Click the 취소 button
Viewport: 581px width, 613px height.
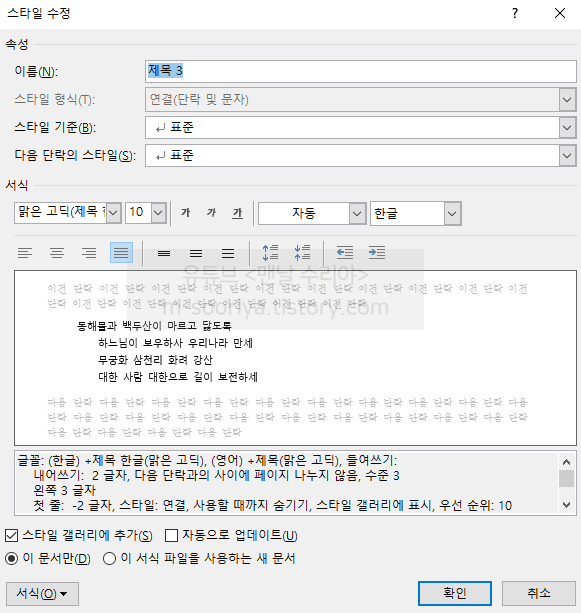coord(539,593)
